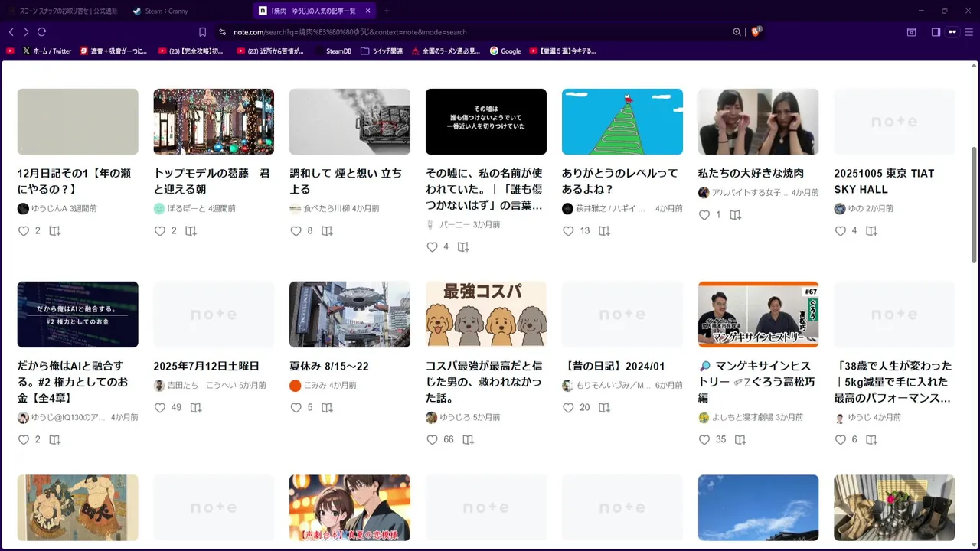This screenshot has height=551, width=980.
Task: Open the 近所から苦情が bookmark
Action: [x=270, y=51]
